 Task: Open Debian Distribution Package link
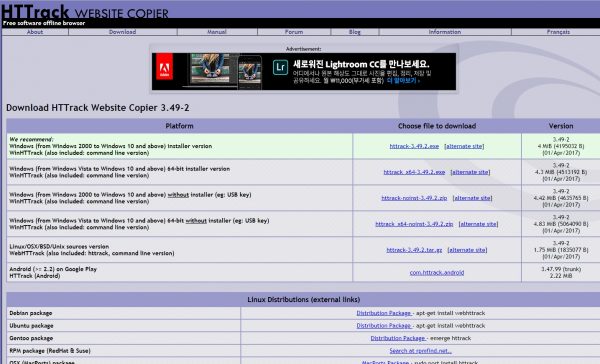click(384, 313)
